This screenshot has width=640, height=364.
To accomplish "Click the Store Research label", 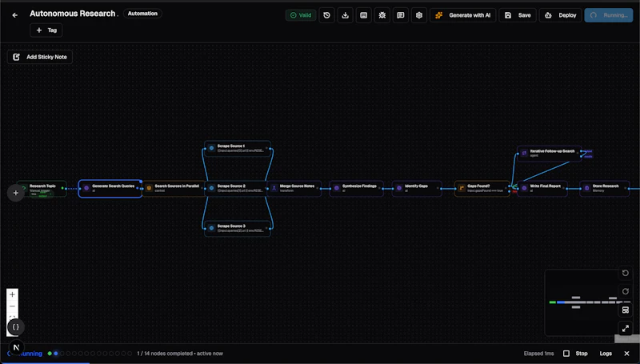I will pyautogui.click(x=606, y=186).
